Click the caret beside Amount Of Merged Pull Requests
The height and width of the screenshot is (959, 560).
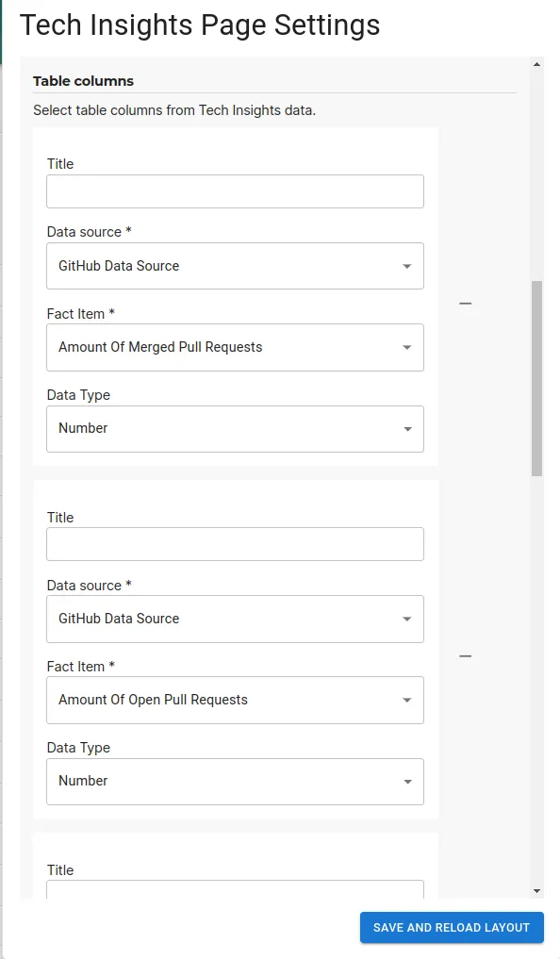[x=407, y=347]
